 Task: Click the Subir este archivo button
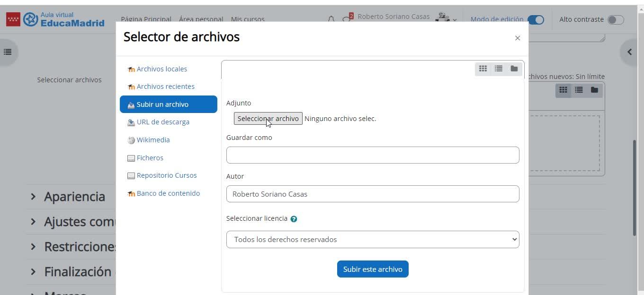click(x=373, y=269)
